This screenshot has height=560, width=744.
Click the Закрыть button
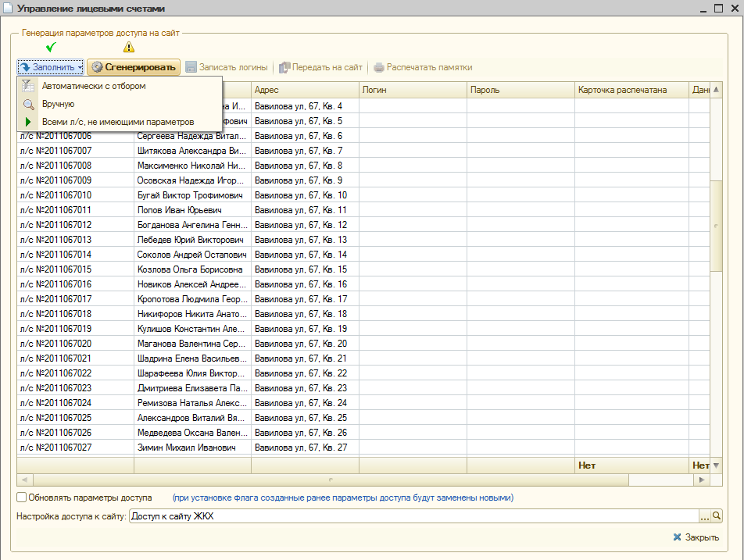696,537
